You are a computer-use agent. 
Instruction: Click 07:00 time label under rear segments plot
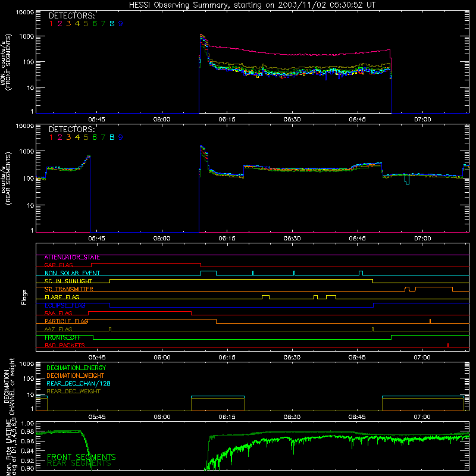tap(422, 239)
